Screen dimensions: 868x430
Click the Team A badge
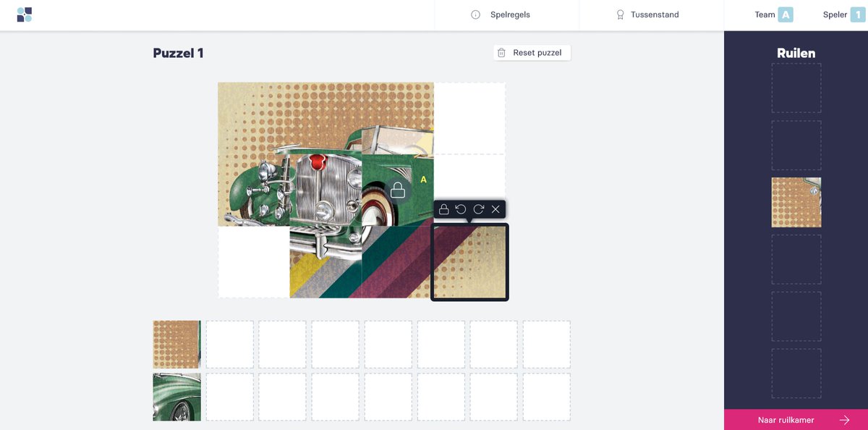[x=786, y=14]
